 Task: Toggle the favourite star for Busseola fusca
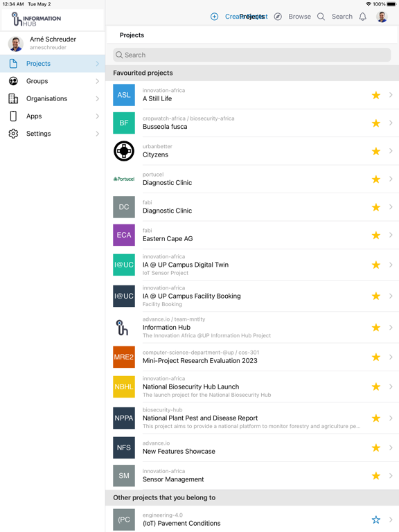(x=376, y=123)
